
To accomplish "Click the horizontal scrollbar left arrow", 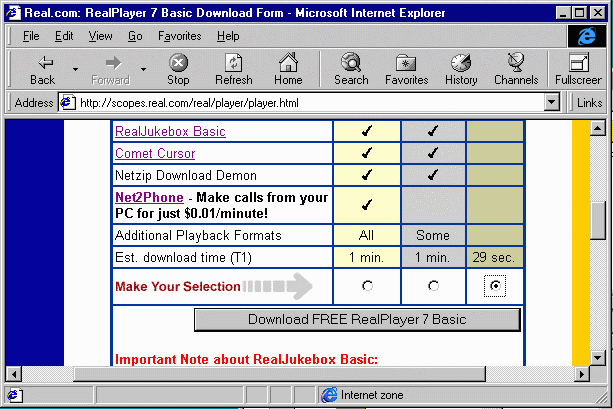I will (x=14, y=375).
